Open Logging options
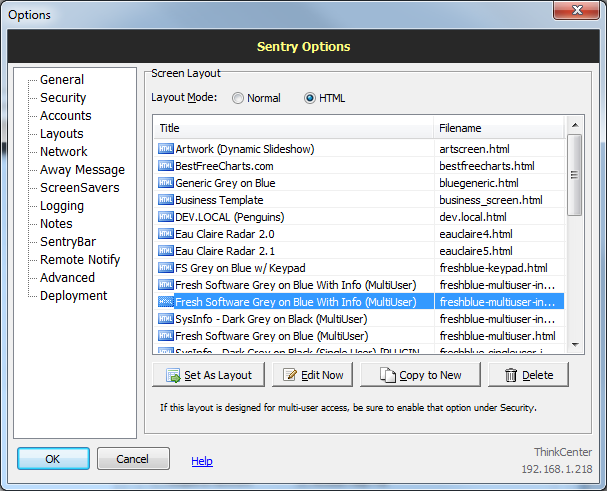 click(62, 206)
